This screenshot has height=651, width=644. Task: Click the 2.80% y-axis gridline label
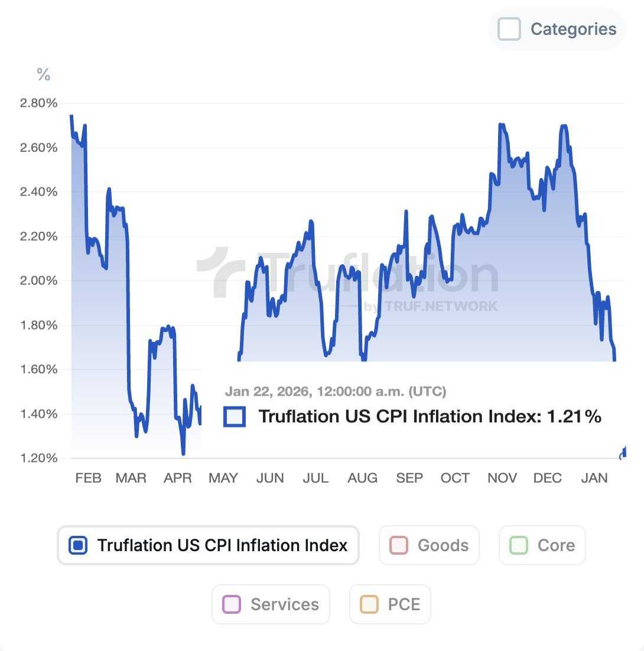[38, 103]
